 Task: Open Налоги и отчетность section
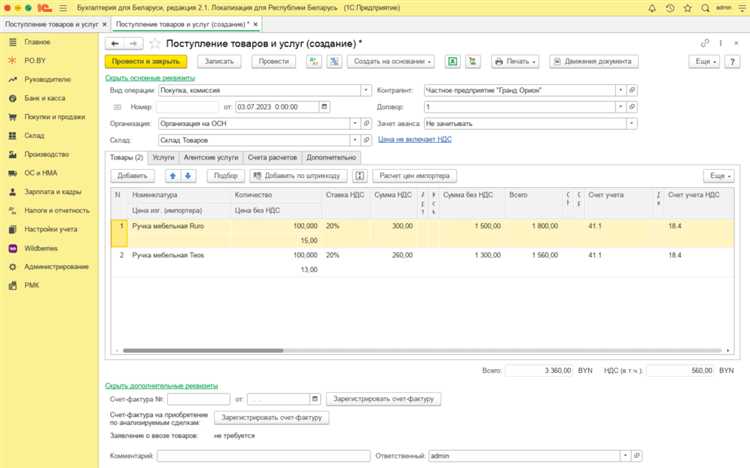click(x=49, y=211)
